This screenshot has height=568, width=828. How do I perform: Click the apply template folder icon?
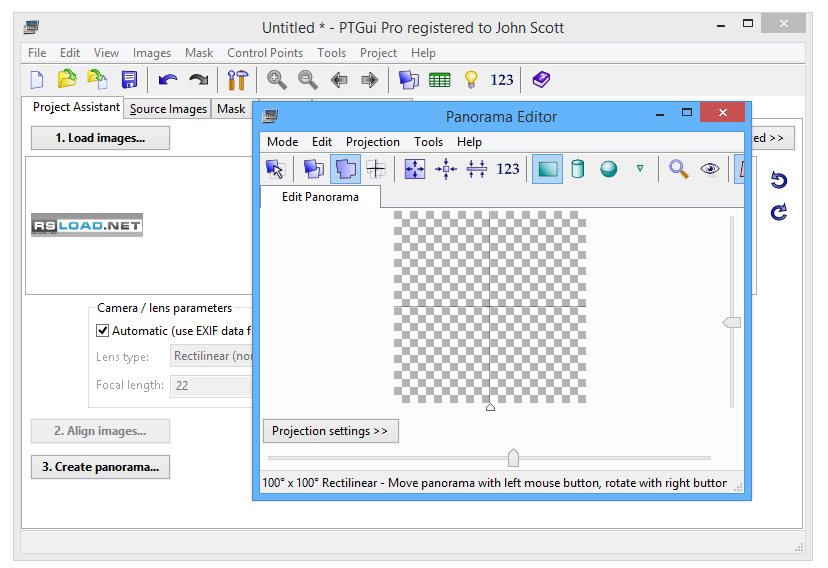pyautogui.click(x=98, y=80)
